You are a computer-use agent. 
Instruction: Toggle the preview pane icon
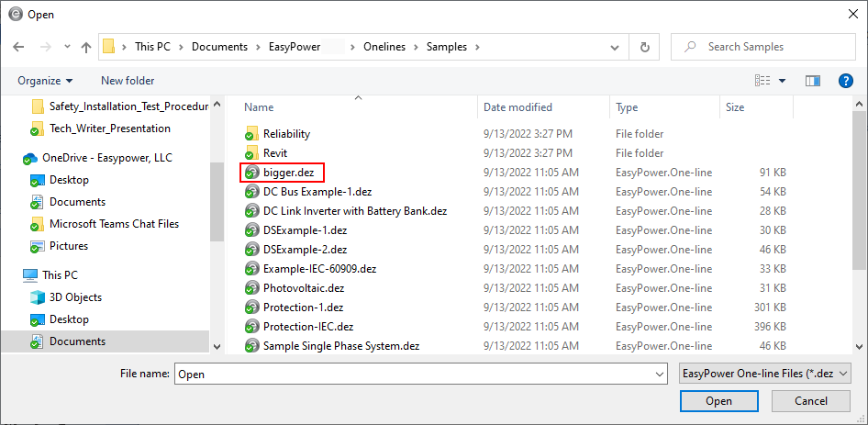pos(812,81)
